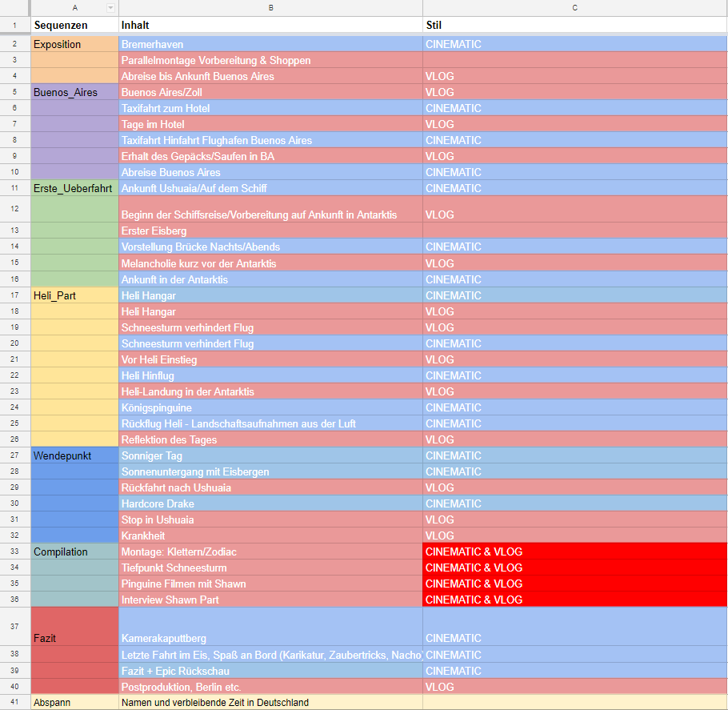
Task: Click 'VLOG' style cell for Krankheit row
Action: tap(575, 536)
